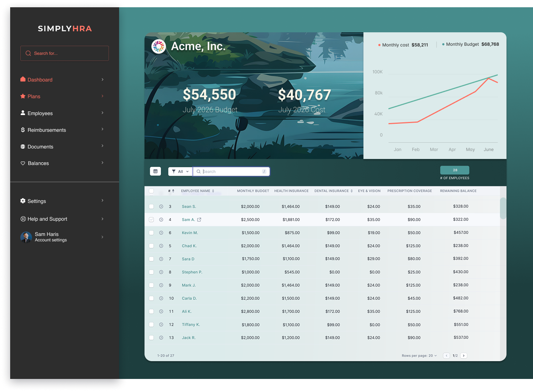Click the row action icon for Sean S.
This screenshot has width=533, height=392.
[161, 207]
